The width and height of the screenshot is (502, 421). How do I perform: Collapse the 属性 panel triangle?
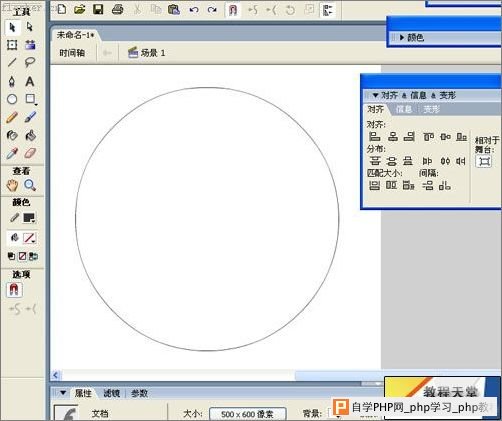click(63, 393)
